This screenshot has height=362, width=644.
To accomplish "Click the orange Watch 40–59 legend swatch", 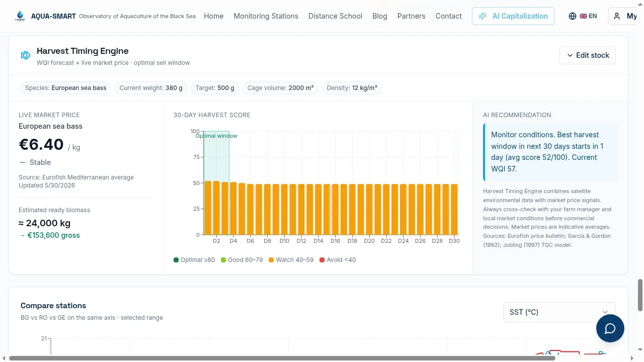I will pyautogui.click(x=271, y=260).
